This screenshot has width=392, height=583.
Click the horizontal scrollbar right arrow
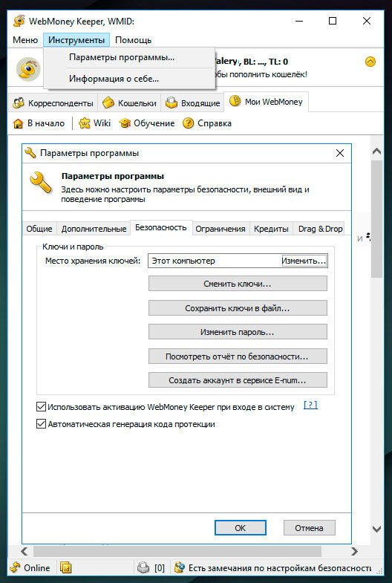click(x=354, y=551)
